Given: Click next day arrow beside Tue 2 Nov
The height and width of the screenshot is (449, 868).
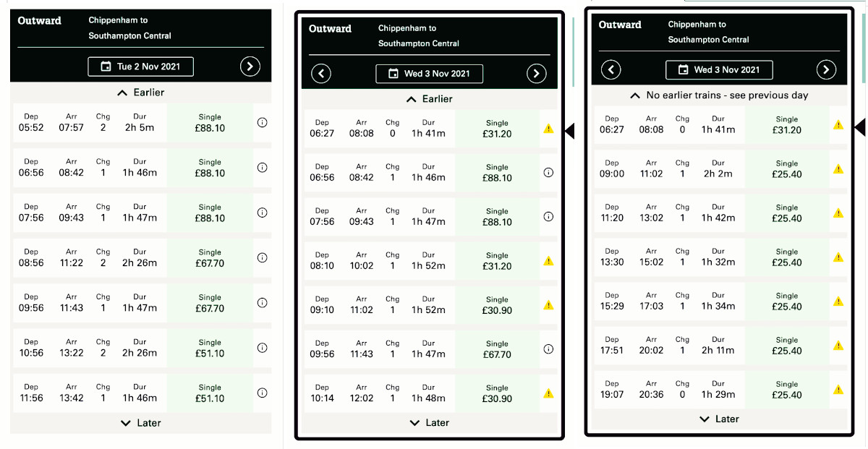Looking at the screenshot, I should pos(250,67).
